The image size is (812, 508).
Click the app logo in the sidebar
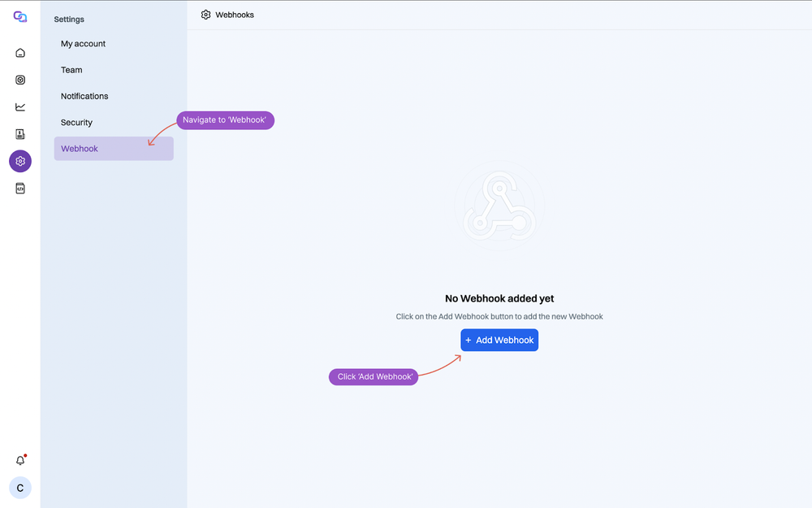coord(20,17)
